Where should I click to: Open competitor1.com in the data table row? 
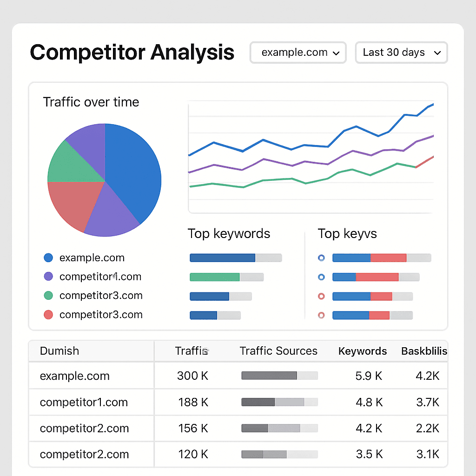click(84, 402)
